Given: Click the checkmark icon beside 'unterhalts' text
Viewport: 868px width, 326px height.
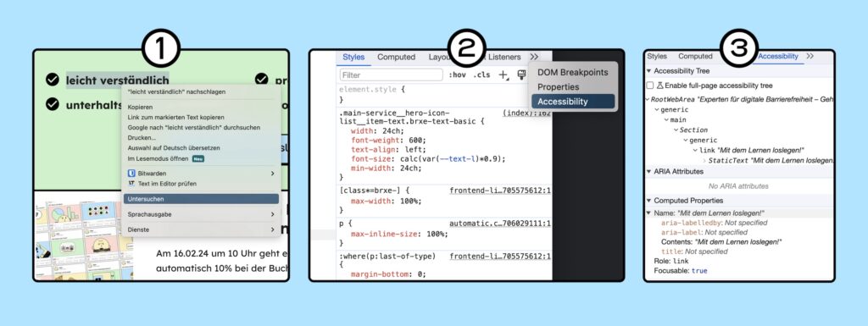Looking at the screenshot, I should click(53, 104).
